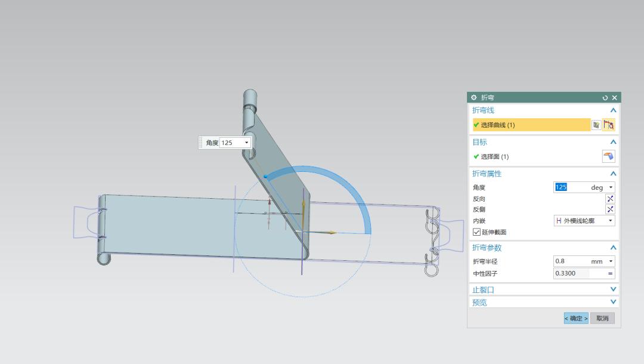Click the curve selection icon at far right of 选择曲线
644x364 pixels.
(609, 125)
